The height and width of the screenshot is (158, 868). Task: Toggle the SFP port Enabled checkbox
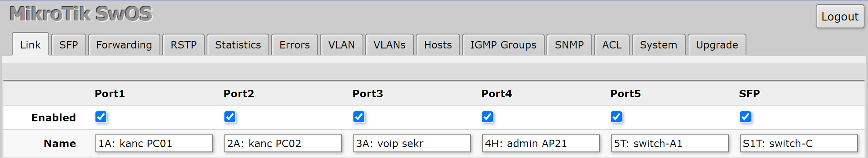[x=745, y=117]
